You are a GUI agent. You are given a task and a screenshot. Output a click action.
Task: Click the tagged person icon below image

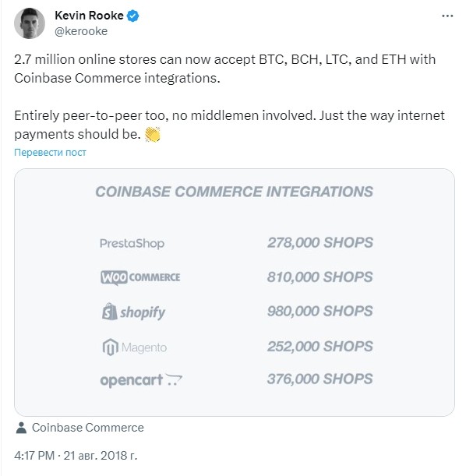(21, 428)
